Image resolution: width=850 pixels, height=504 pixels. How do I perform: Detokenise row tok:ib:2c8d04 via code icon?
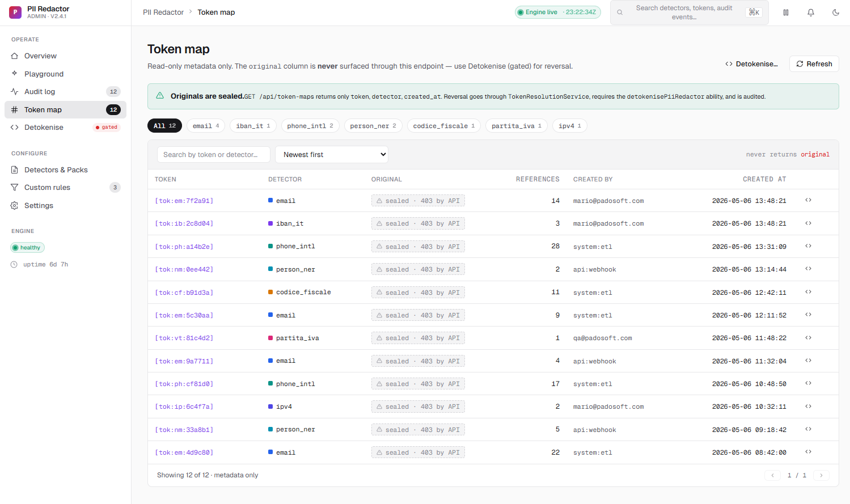tap(809, 223)
